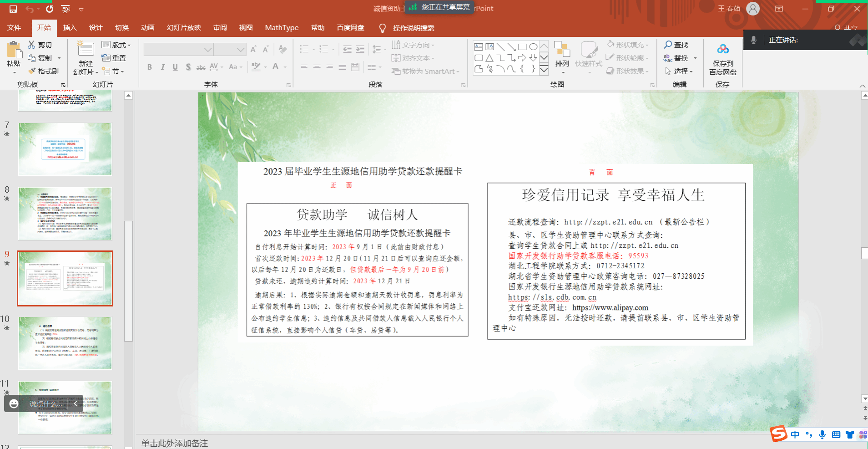
Task: Switch to the Insert (插入) tab
Action: pos(70,28)
